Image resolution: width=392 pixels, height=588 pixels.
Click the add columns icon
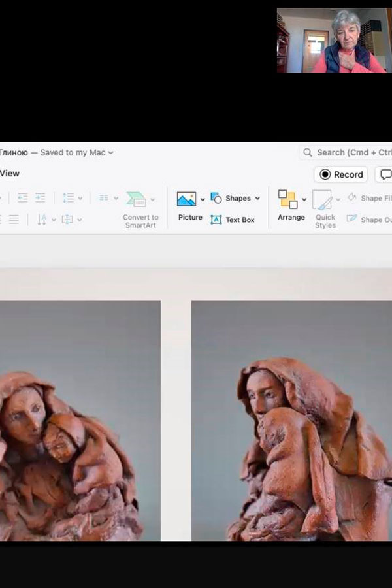[x=104, y=197]
